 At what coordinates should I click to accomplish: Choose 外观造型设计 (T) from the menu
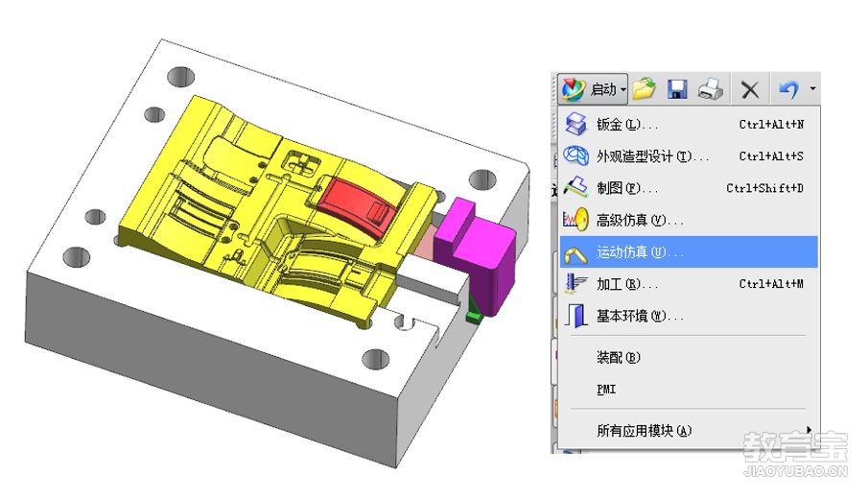coord(689,156)
